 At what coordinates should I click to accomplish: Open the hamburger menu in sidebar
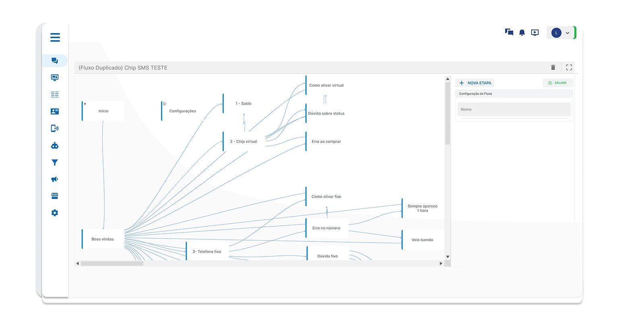55,38
